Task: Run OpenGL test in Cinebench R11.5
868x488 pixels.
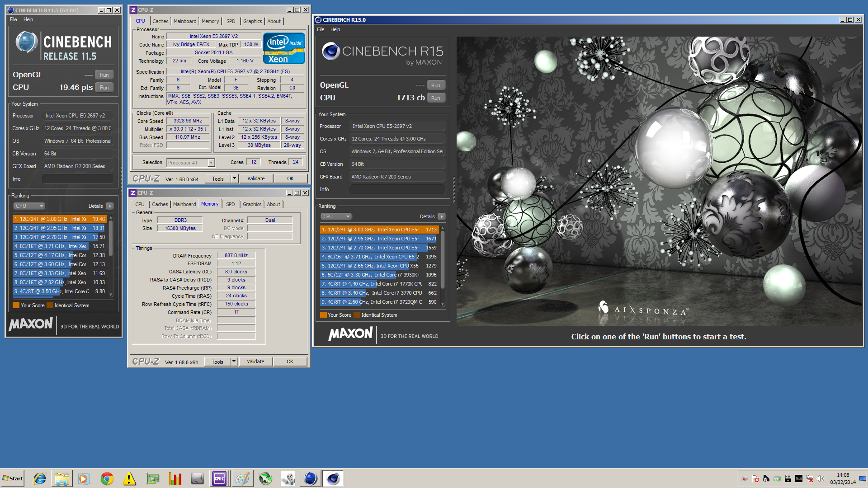Action: coord(104,75)
